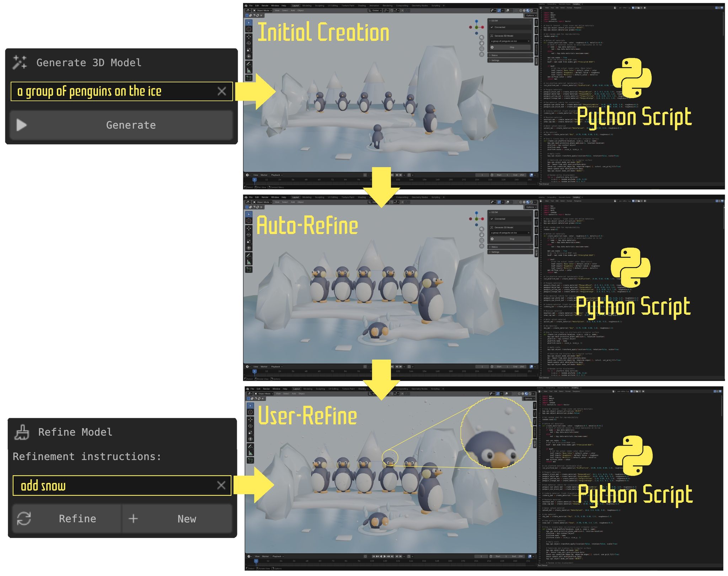Clear the 'add snow' refinement field
Image resolution: width=728 pixels, height=576 pixels.
pos(221,485)
